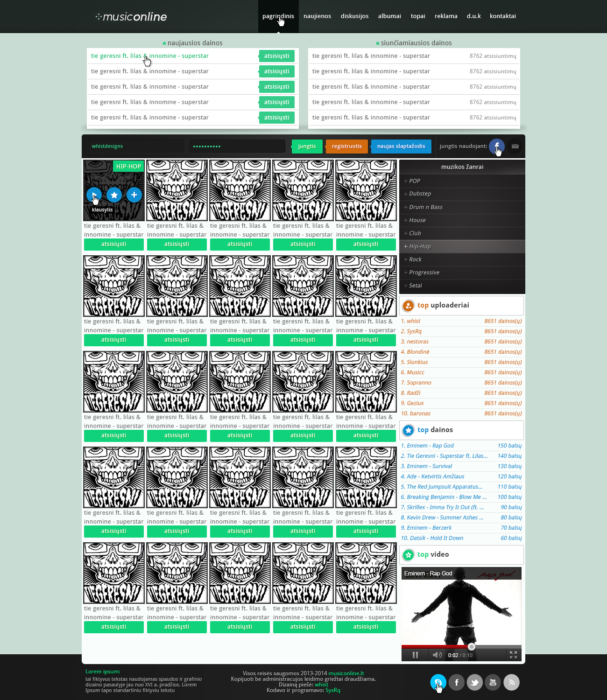The image size is (607, 700).
Task: Select the House genre
Action: click(462, 220)
